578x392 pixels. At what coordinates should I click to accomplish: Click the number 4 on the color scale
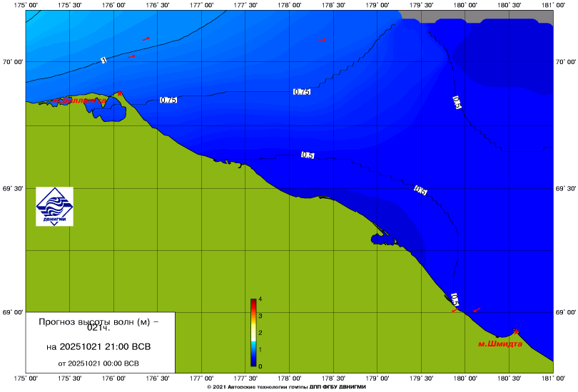click(261, 299)
